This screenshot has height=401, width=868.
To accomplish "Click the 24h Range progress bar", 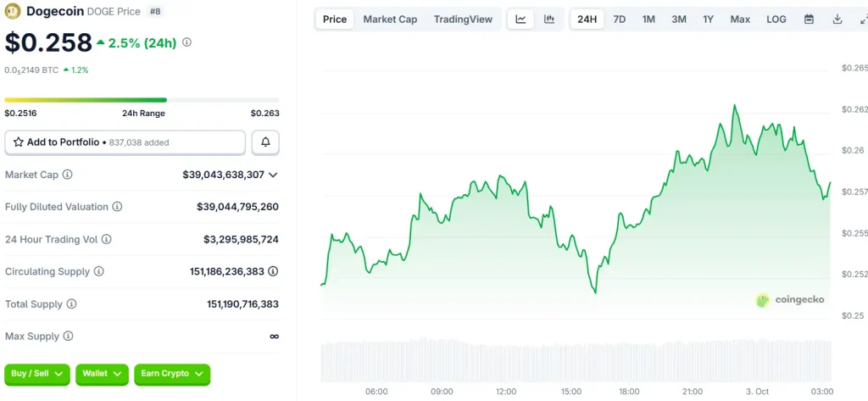I will click(x=142, y=100).
